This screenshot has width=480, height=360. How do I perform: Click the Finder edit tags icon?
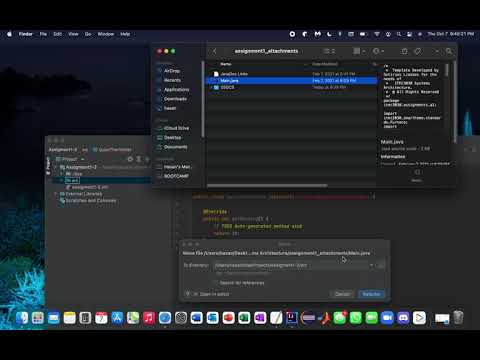click(x=417, y=51)
